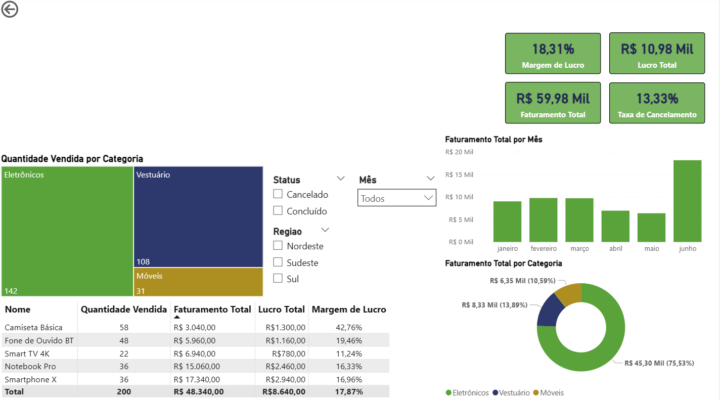Click the 19,46% margin cell
The width and height of the screenshot is (720, 401).
pyautogui.click(x=349, y=340)
